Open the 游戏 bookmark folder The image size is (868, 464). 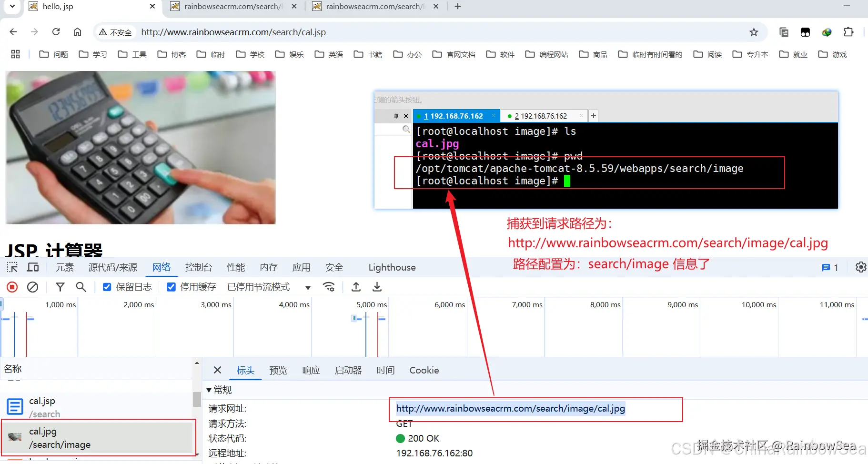pyautogui.click(x=832, y=54)
